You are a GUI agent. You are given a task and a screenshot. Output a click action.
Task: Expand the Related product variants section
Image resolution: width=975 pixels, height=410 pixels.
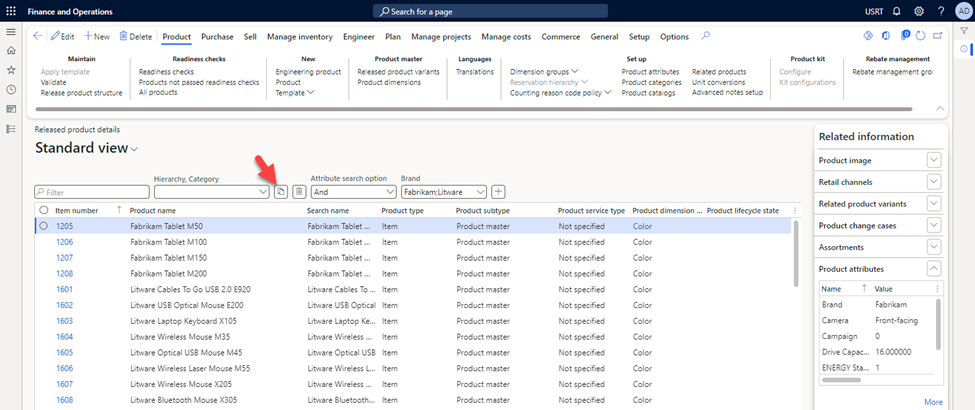934,204
